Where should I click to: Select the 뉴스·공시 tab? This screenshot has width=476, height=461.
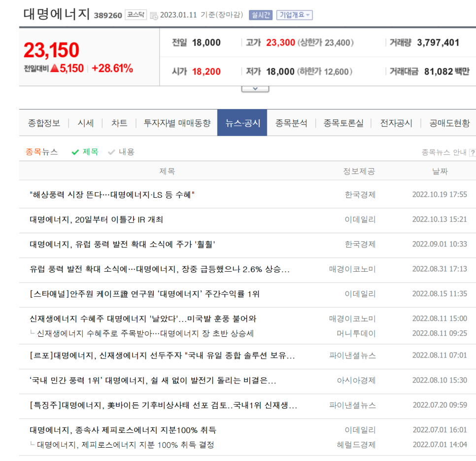(242, 123)
